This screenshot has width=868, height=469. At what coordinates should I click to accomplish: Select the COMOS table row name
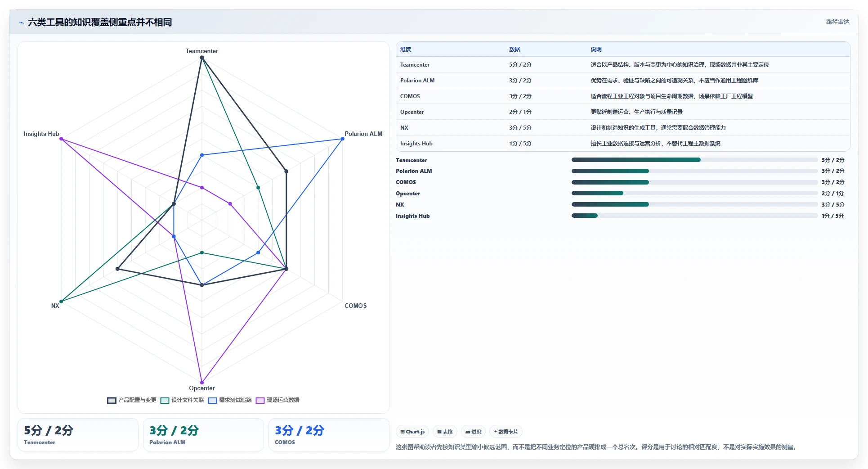pos(410,96)
